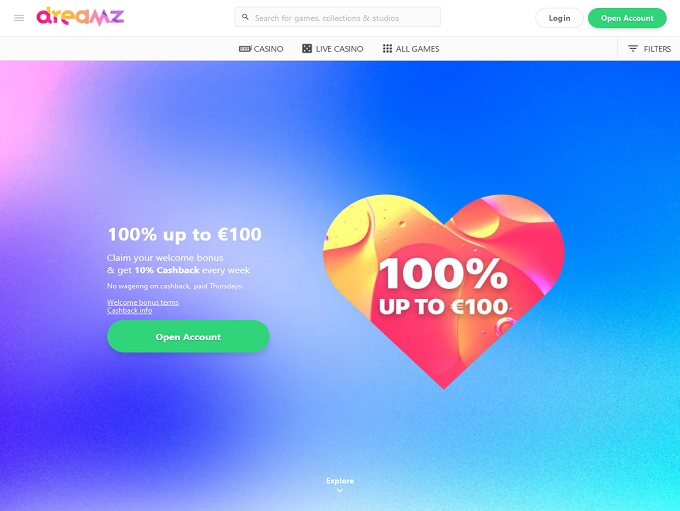
Task: Click the Explore label
Action: point(340,481)
